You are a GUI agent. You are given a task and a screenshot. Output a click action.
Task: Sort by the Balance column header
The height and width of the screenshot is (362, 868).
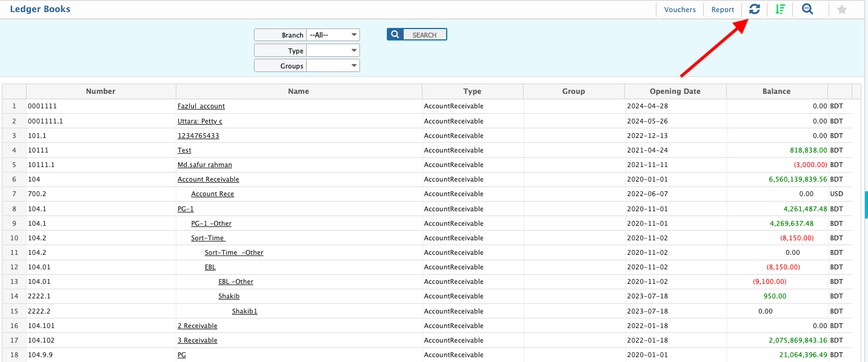[776, 91]
